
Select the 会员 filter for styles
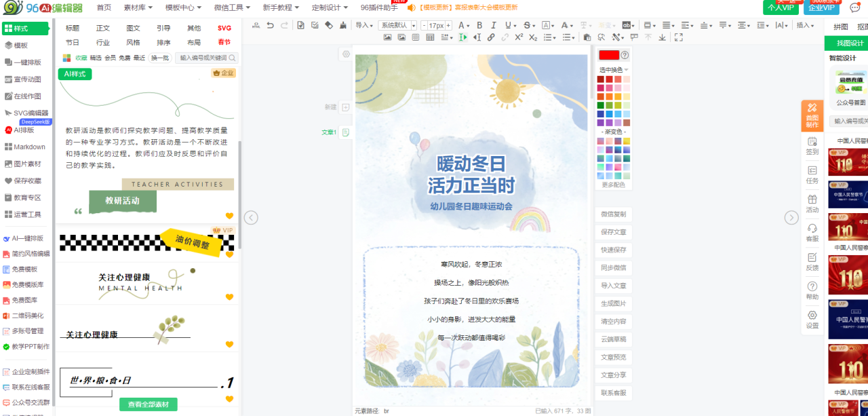[x=110, y=58]
